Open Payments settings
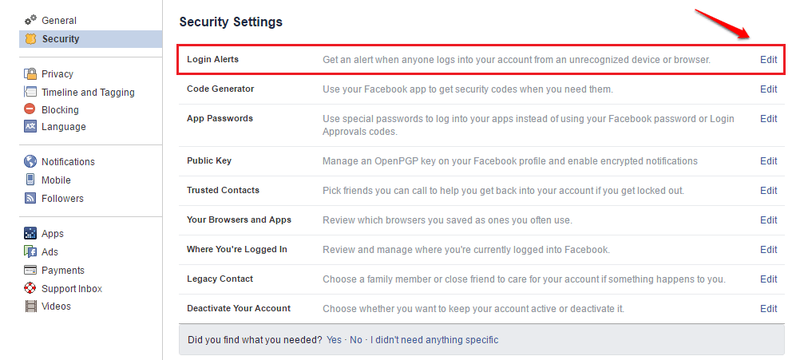The height and width of the screenshot is (360, 800). (x=63, y=270)
